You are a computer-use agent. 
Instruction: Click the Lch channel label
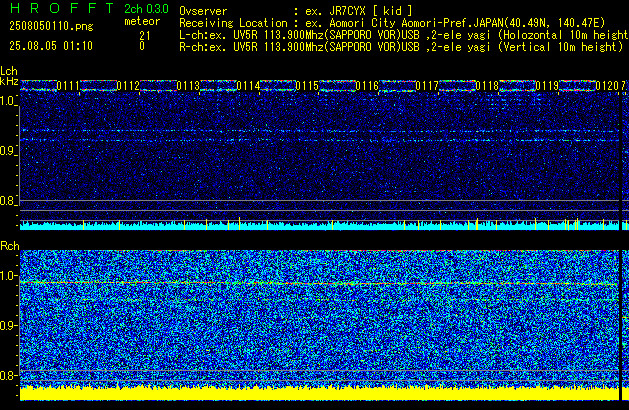pos(9,71)
